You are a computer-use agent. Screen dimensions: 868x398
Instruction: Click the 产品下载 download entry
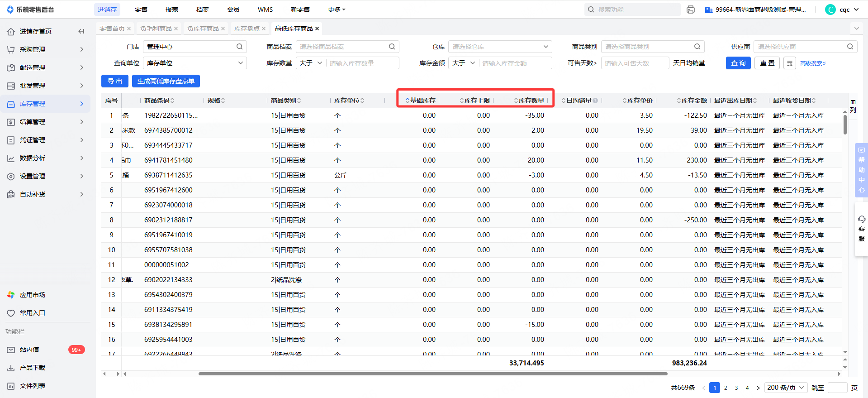[x=32, y=368]
